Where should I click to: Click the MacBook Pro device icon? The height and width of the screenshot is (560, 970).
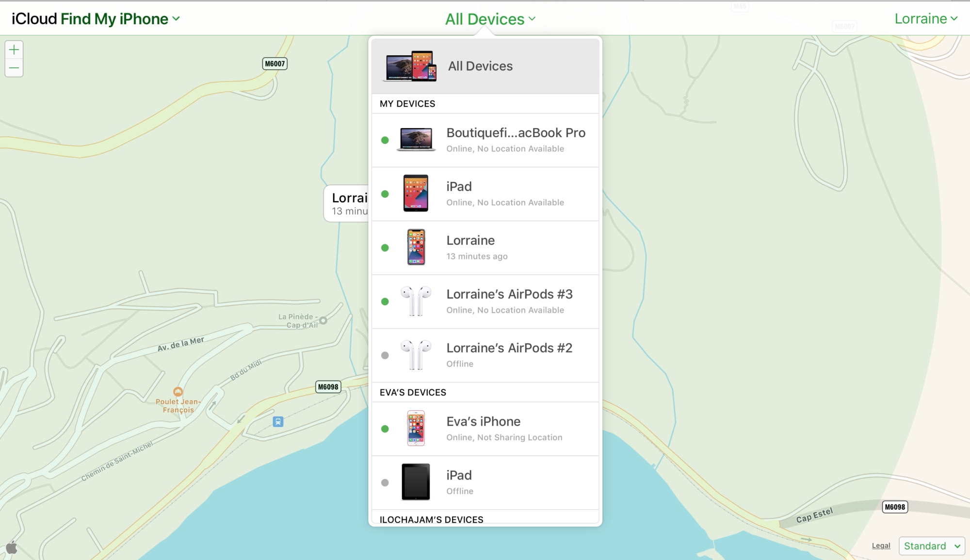[415, 138]
